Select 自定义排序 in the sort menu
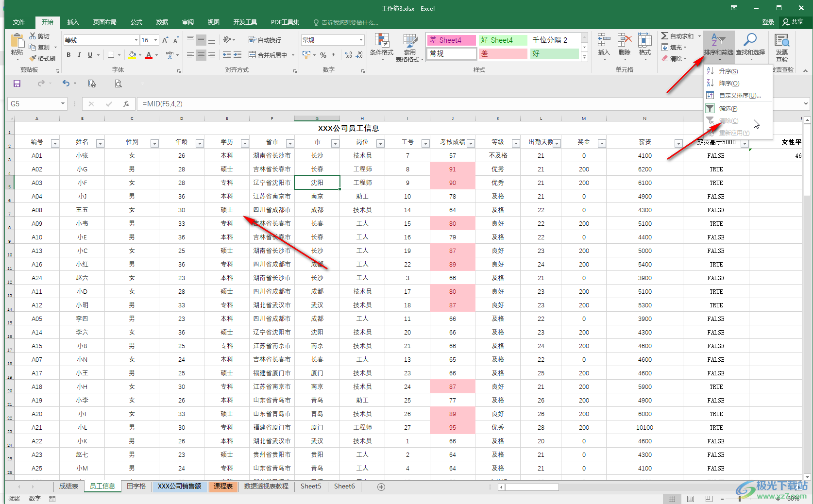This screenshot has height=504, width=813. point(738,95)
